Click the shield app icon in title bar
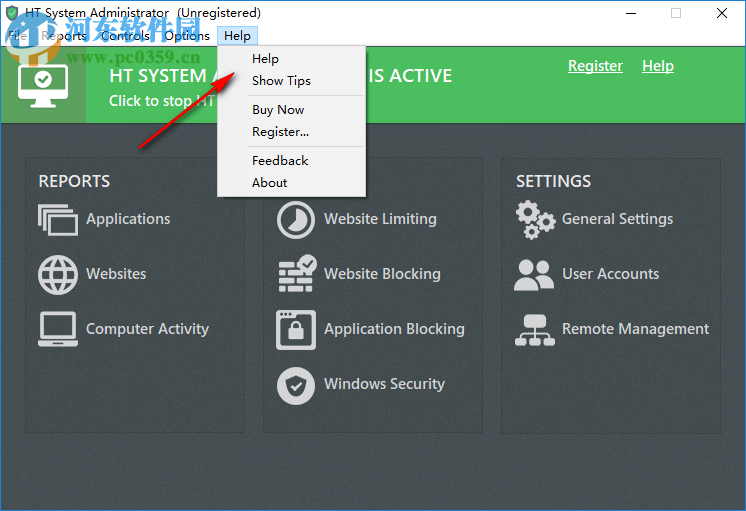746x511 pixels. (x=12, y=13)
